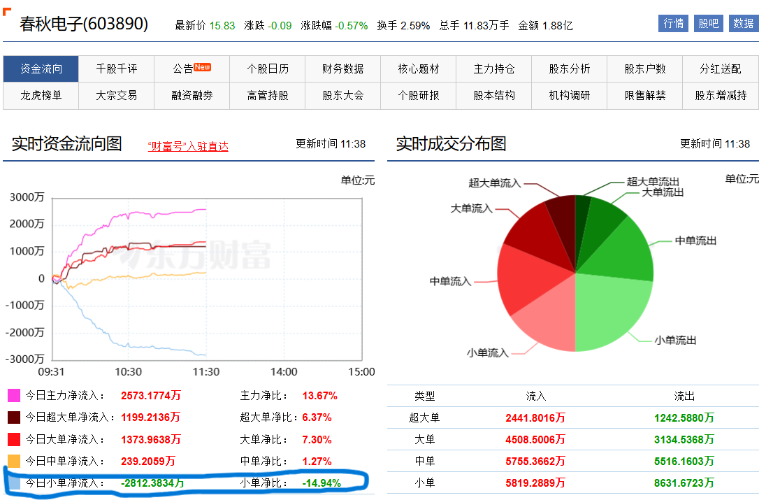Click 大单 inflow cell 4508.5006万
The width and height of the screenshot is (773, 500).
tap(535, 439)
